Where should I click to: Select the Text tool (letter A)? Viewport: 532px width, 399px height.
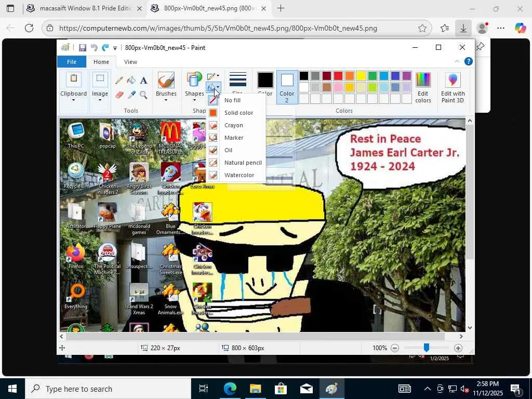pyautogui.click(x=143, y=81)
